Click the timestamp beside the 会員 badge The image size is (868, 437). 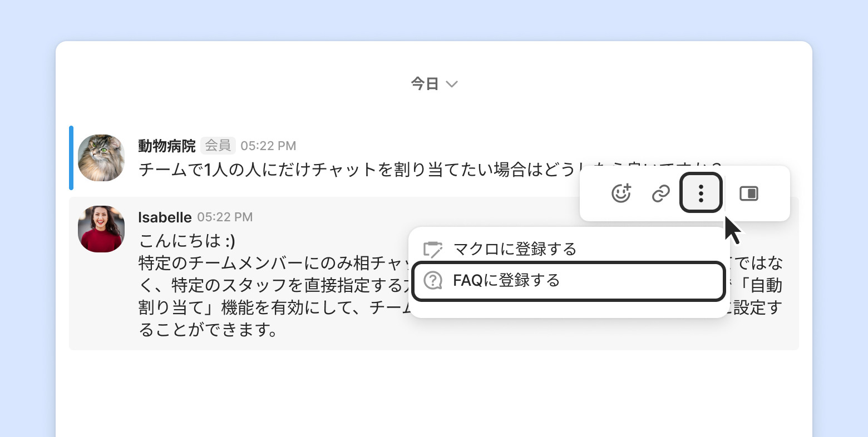tap(268, 146)
